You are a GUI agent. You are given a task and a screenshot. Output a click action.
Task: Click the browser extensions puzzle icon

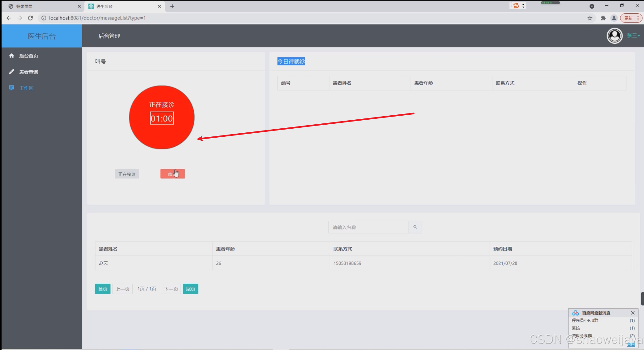[603, 18]
